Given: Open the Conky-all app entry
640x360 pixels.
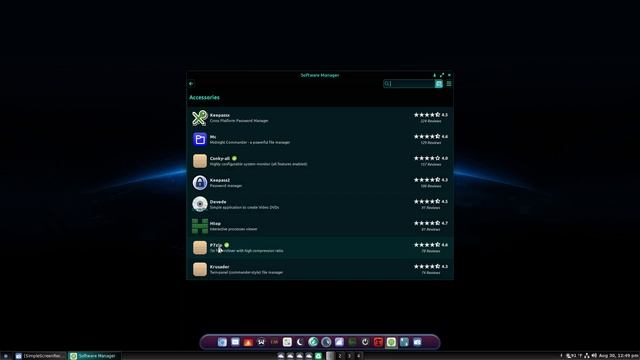Looking at the screenshot, I should pos(320,161).
